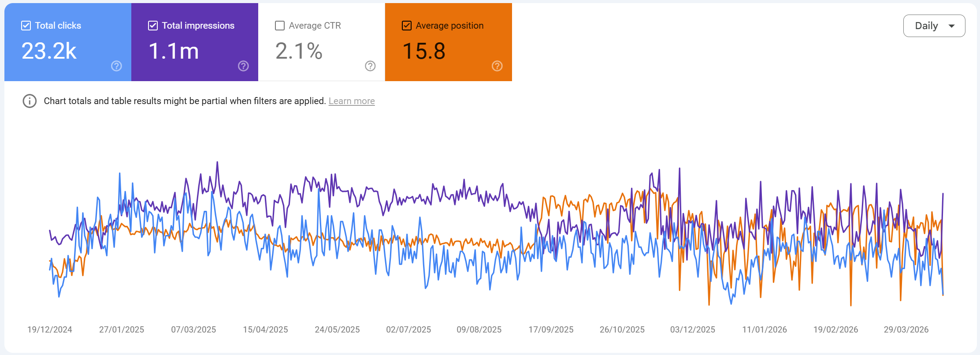Select the 29/03/2026 date axis label

pyautogui.click(x=906, y=329)
